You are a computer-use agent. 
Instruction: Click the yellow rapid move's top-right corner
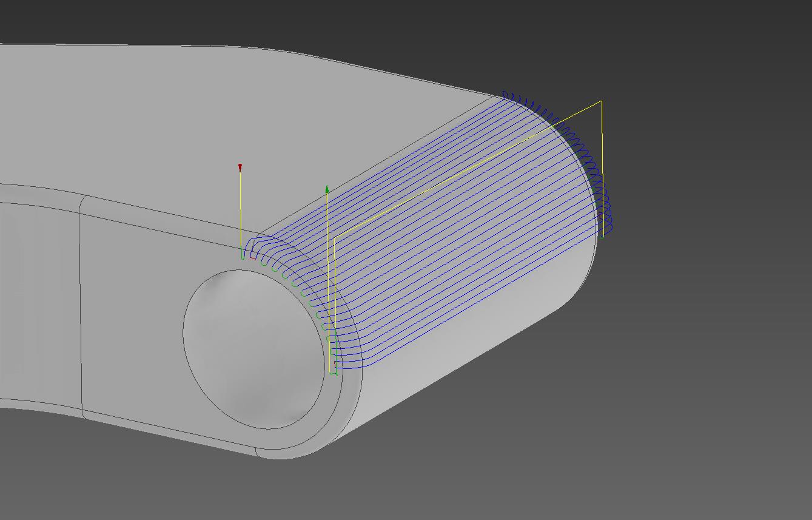point(601,102)
